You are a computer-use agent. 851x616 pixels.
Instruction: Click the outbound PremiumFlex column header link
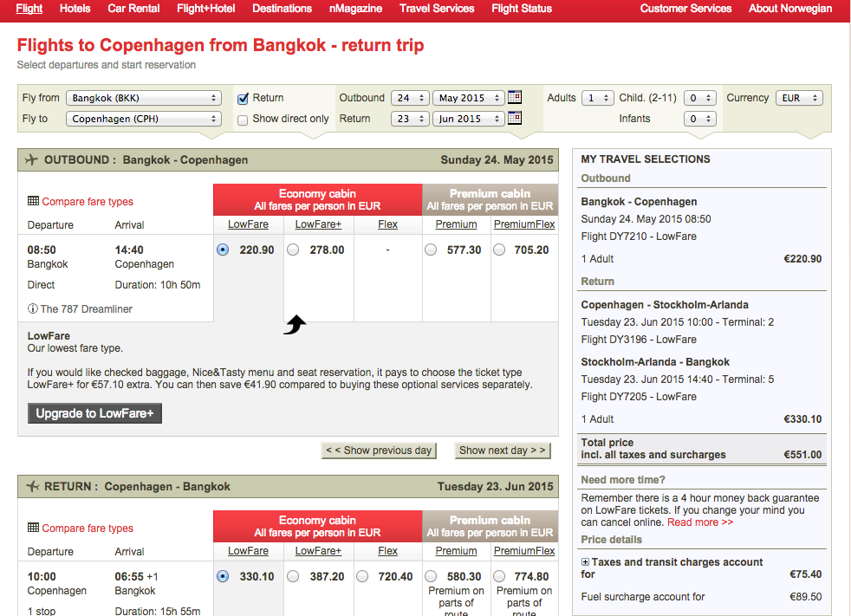coord(524,224)
